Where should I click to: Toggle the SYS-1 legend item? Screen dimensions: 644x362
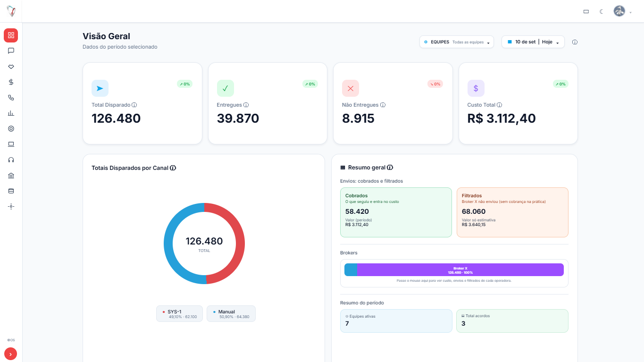pyautogui.click(x=180, y=314)
